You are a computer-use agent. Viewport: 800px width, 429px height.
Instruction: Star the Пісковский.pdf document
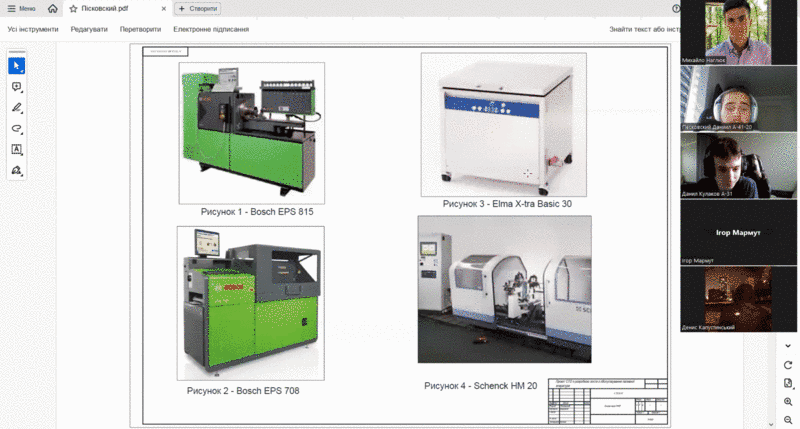(73, 8)
